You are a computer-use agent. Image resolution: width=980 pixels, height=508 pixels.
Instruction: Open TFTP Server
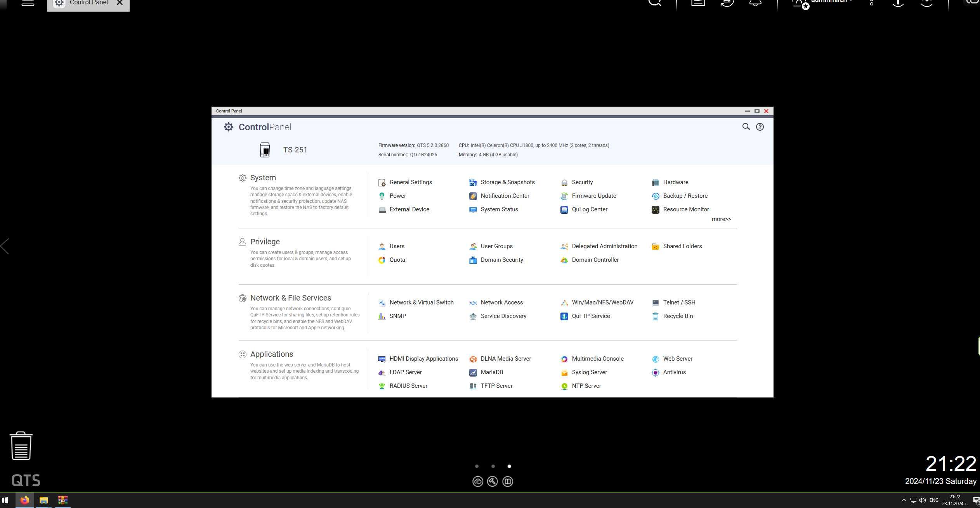tap(491, 386)
